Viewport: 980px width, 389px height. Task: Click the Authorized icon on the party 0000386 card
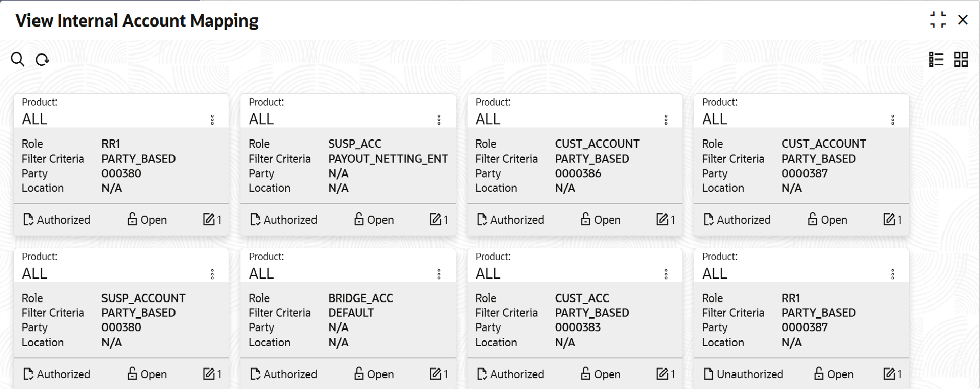click(x=482, y=220)
